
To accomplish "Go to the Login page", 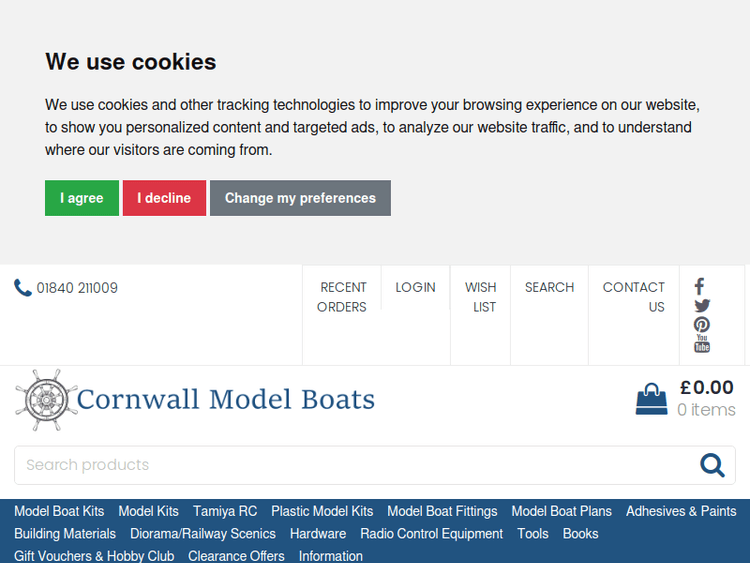I will coord(415,287).
